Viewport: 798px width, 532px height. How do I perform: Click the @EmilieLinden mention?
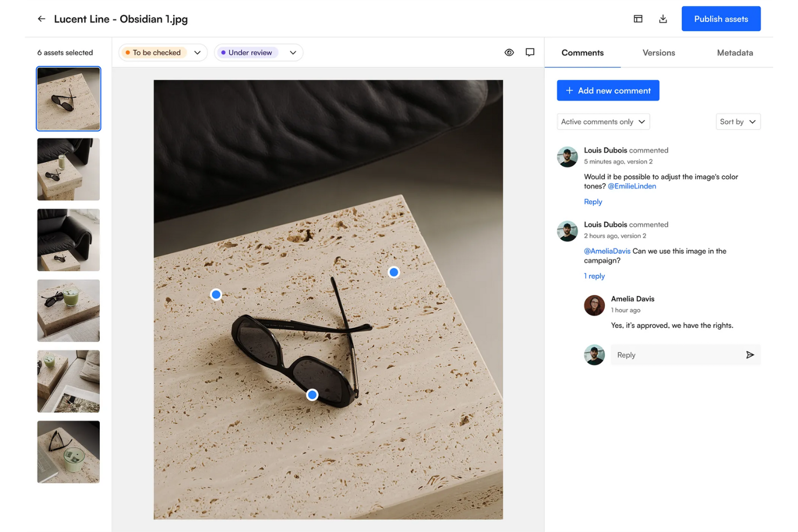click(x=632, y=186)
